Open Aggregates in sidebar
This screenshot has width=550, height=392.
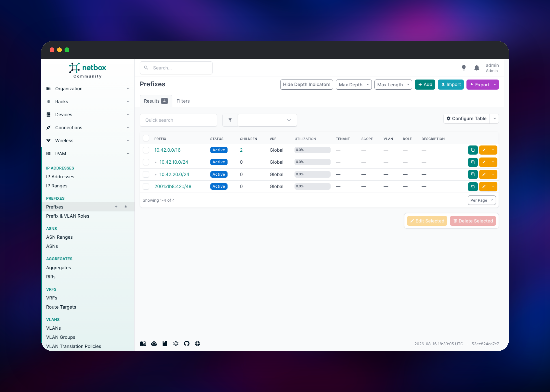coord(58,268)
